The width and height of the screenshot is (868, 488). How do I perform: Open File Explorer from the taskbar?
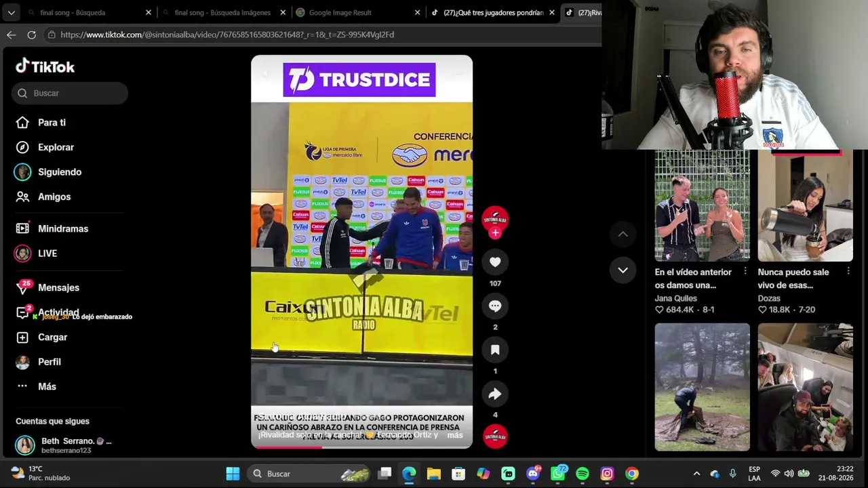[x=433, y=474]
